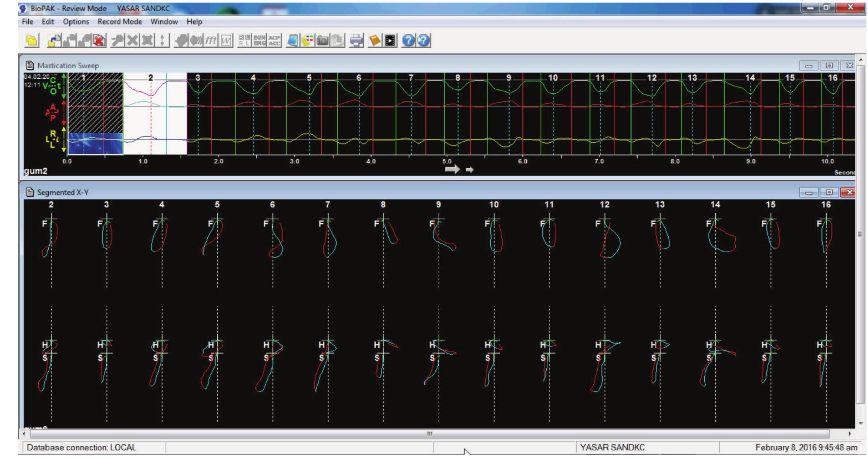
Task: Click the R L sides toolbar icon
Action: point(245,40)
